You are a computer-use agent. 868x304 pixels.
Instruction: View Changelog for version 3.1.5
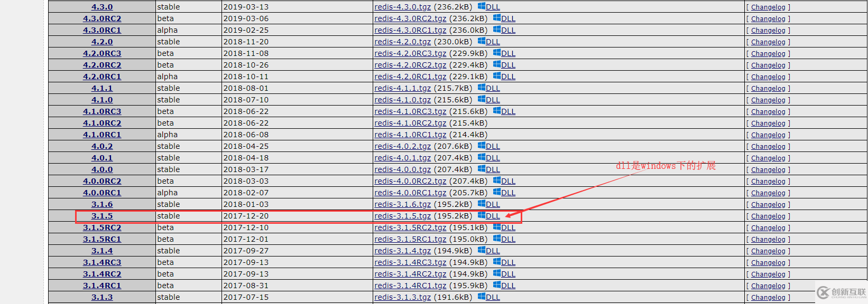(768, 216)
